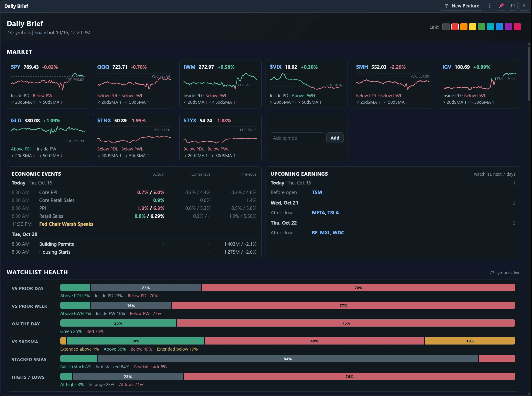Click the Below PWL 77% bar segment
The width and height of the screenshot is (532, 396).
[343, 305]
